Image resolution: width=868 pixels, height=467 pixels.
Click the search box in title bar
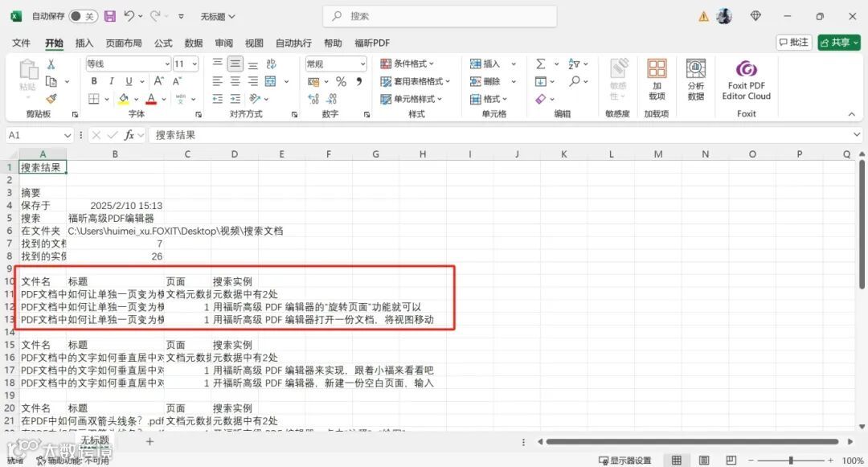tap(440, 16)
